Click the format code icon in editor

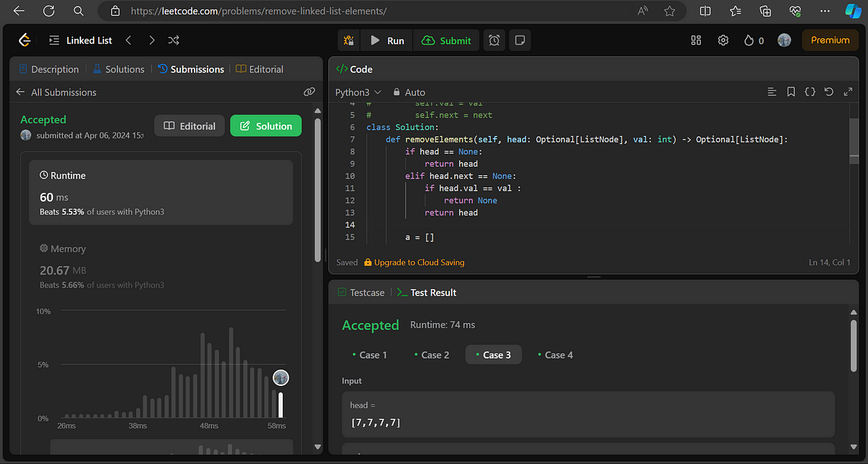coord(772,92)
